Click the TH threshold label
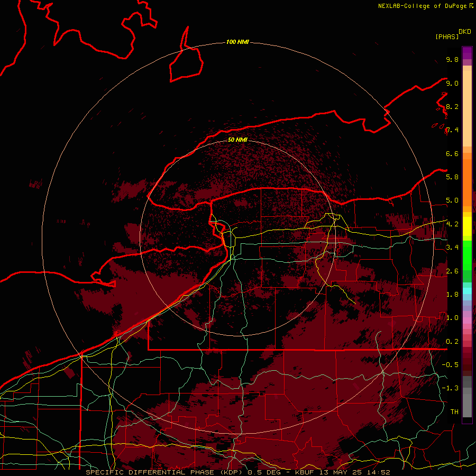The image size is (476, 476). [x=454, y=412]
